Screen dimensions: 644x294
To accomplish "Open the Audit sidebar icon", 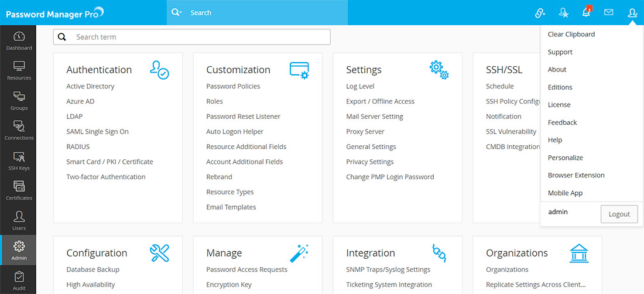I will (19, 277).
